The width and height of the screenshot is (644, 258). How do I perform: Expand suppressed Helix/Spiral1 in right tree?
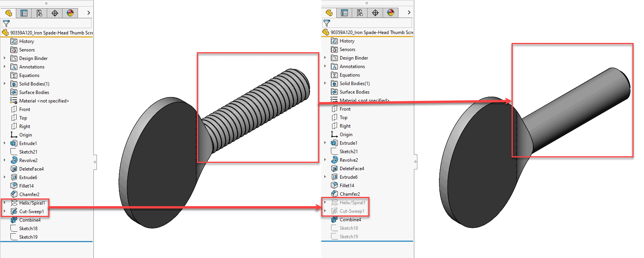325,203
